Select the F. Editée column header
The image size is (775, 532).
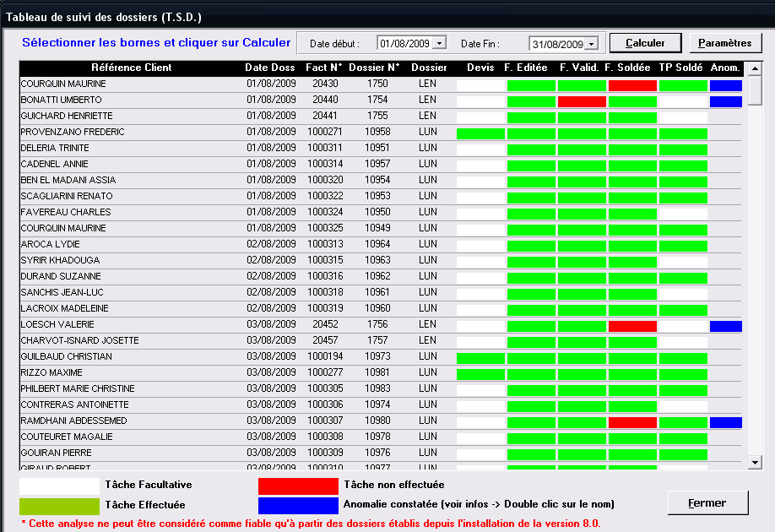coord(526,68)
